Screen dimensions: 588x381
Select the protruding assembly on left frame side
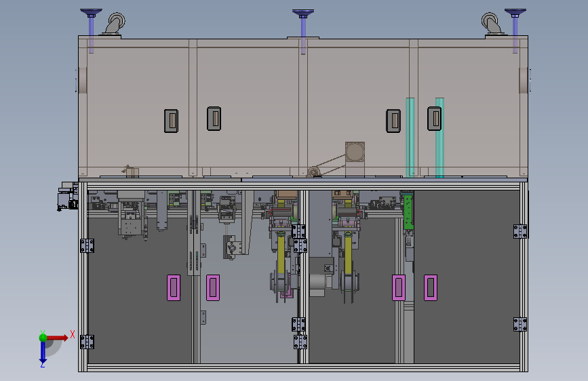(68, 196)
